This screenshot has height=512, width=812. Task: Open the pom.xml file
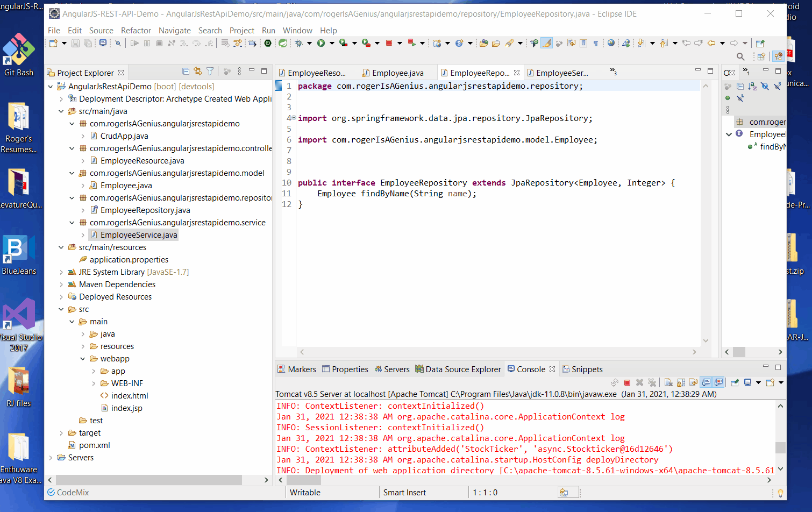point(95,445)
